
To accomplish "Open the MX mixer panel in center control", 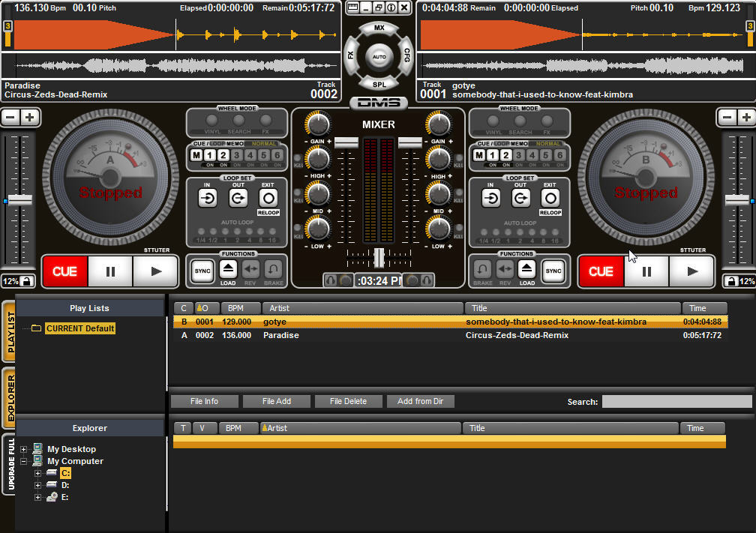I will click(x=379, y=27).
